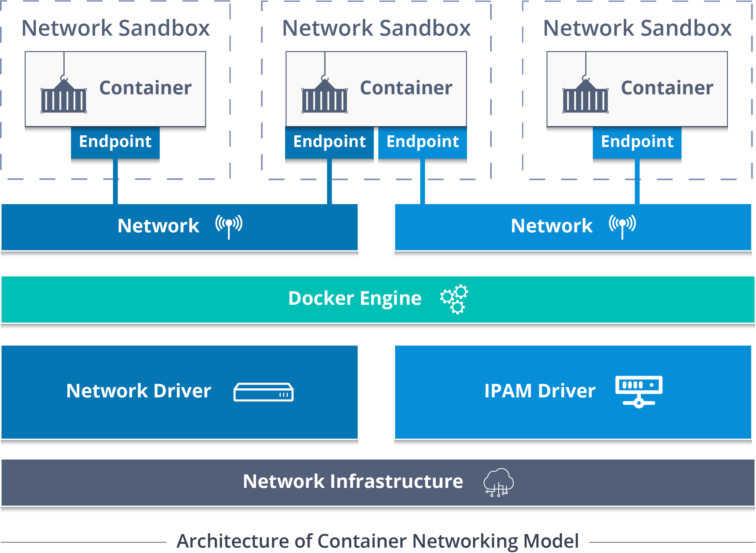Viewport: 756px width, 553px height.
Task: Click the antenna icon on the light blue Network bar
Action: tap(623, 227)
